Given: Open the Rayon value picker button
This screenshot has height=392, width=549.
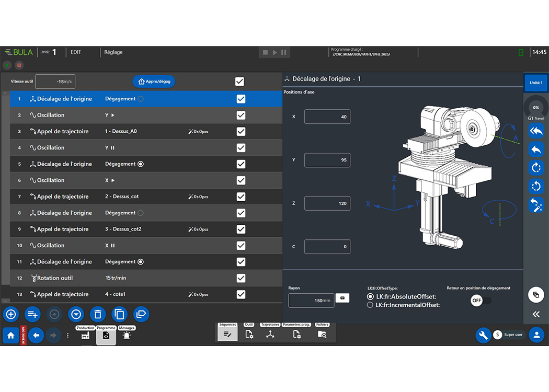Looking at the screenshot, I should click(342, 297).
